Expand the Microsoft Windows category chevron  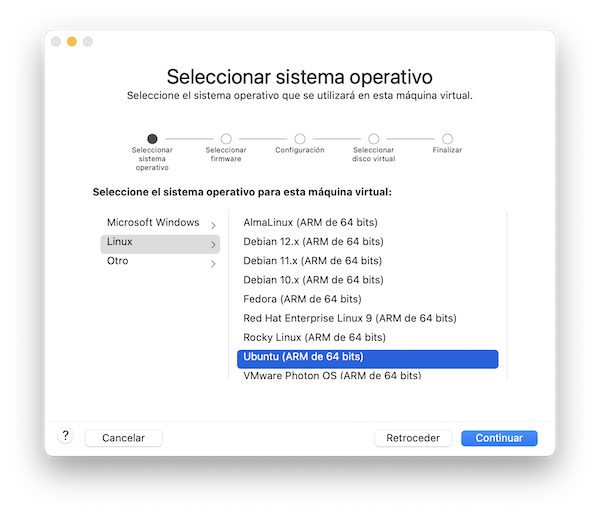213,224
